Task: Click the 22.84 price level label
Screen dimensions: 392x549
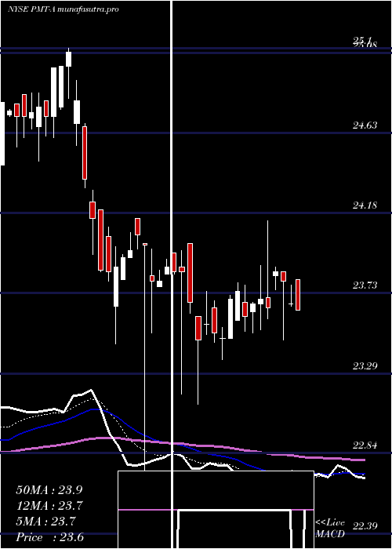Action: point(365,445)
